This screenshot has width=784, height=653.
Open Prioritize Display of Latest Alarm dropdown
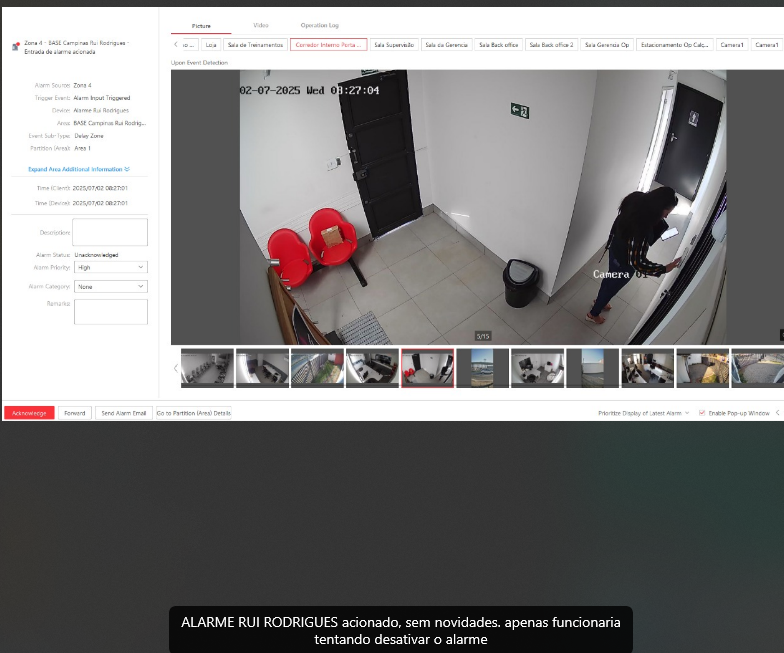644,413
